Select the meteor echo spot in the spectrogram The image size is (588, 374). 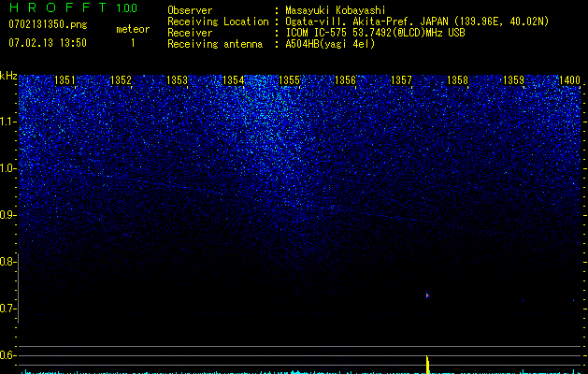pos(427,295)
